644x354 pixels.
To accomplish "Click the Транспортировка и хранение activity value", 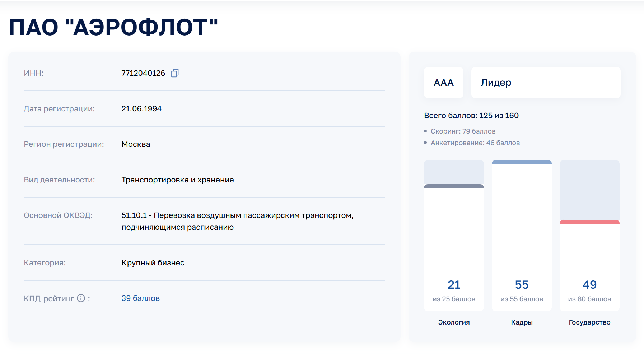I will pos(178,180).
